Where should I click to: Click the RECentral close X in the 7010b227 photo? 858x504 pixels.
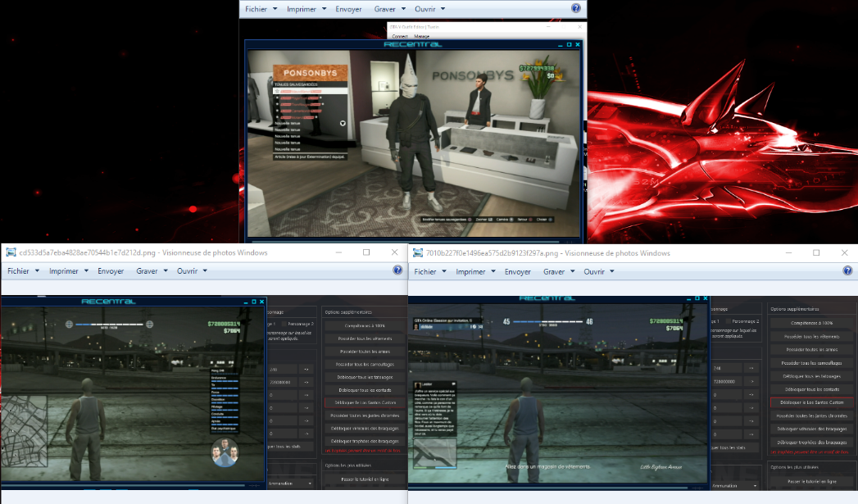[x=706, y=299]
